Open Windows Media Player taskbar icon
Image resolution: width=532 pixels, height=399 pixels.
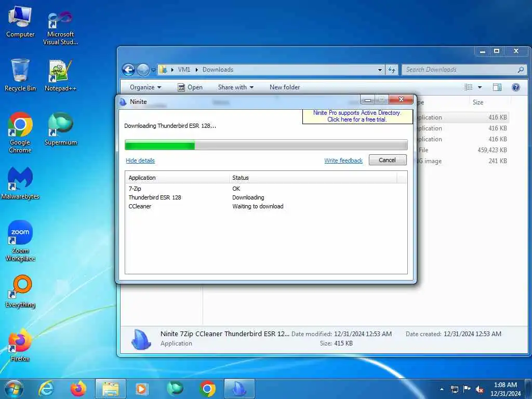(x=141, y=389)
